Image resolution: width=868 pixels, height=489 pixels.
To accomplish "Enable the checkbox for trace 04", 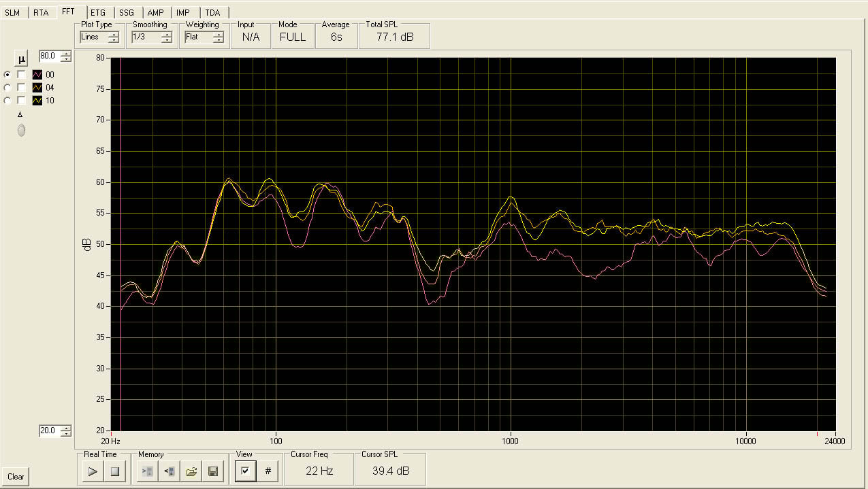I will point(22,88).
